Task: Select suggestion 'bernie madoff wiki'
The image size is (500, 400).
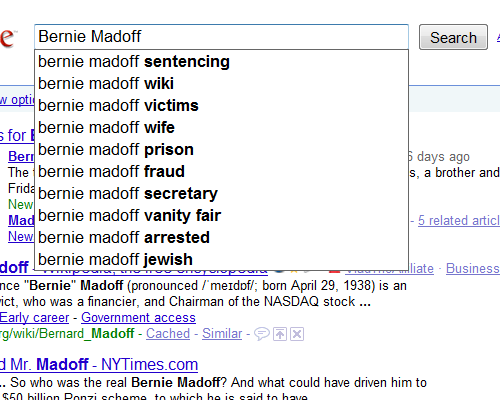Action: 221,84
